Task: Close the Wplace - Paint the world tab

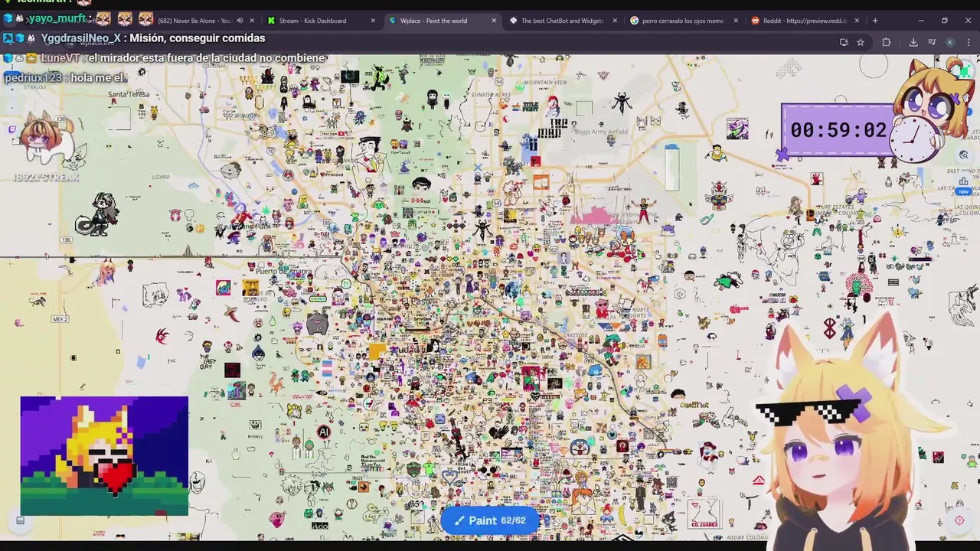Action: pyautogui.click(x=494, y=21)
